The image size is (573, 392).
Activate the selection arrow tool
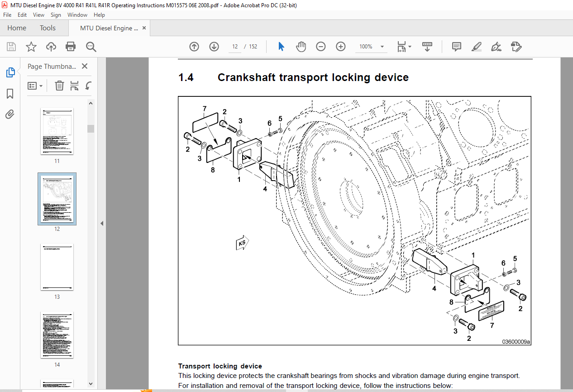tap(281, 47)
